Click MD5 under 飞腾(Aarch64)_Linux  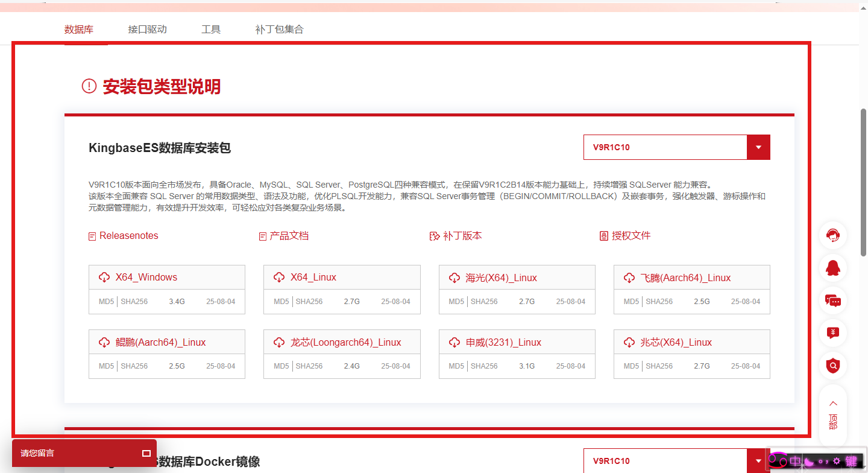[632, 301]
